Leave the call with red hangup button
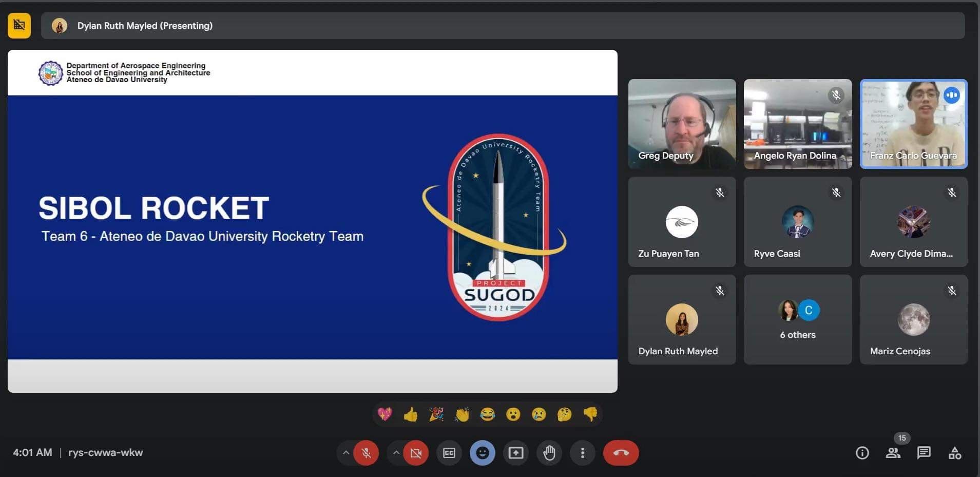 621,453
